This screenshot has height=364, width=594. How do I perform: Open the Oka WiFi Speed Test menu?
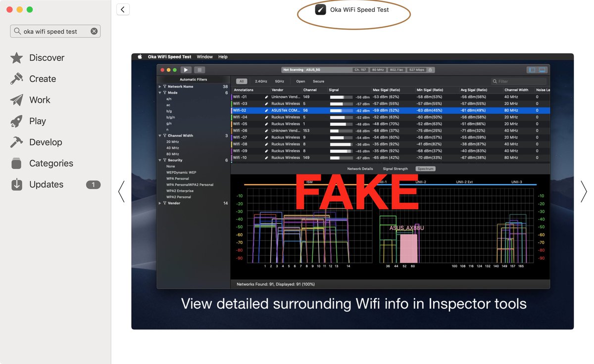[170, 57]
